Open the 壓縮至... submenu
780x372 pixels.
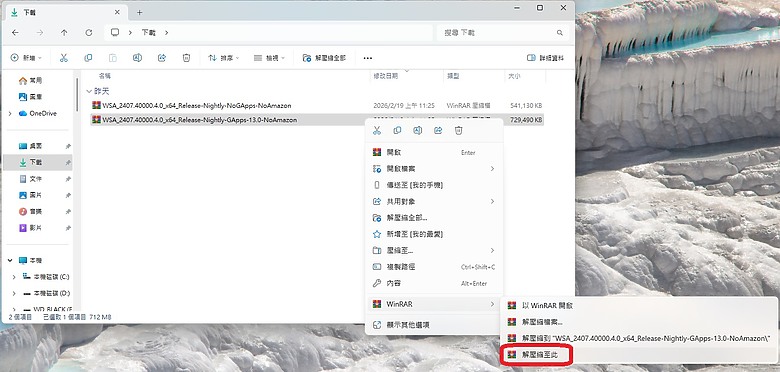(x=434, y=251)
